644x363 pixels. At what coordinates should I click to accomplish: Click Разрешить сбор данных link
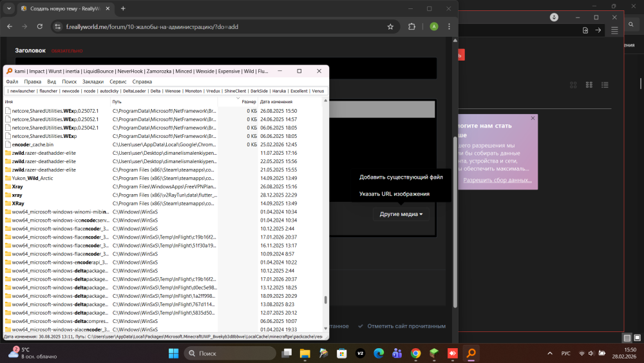click(x=497, y=180)
